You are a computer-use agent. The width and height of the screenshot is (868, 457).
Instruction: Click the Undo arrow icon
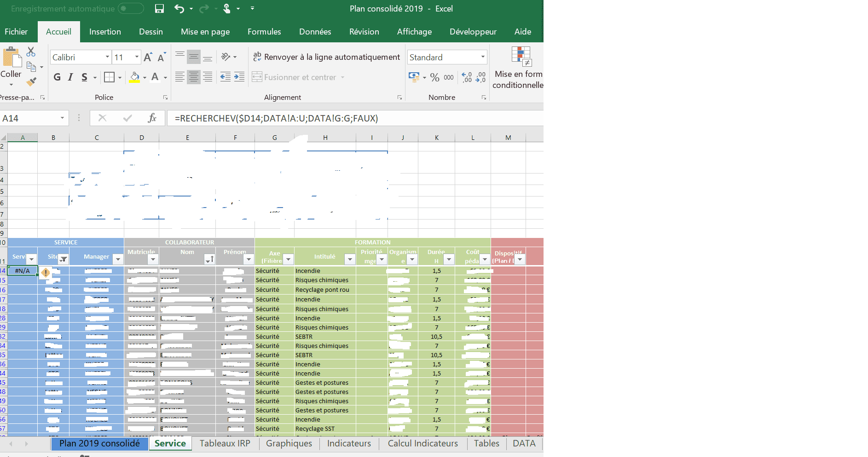click(179, 9)
